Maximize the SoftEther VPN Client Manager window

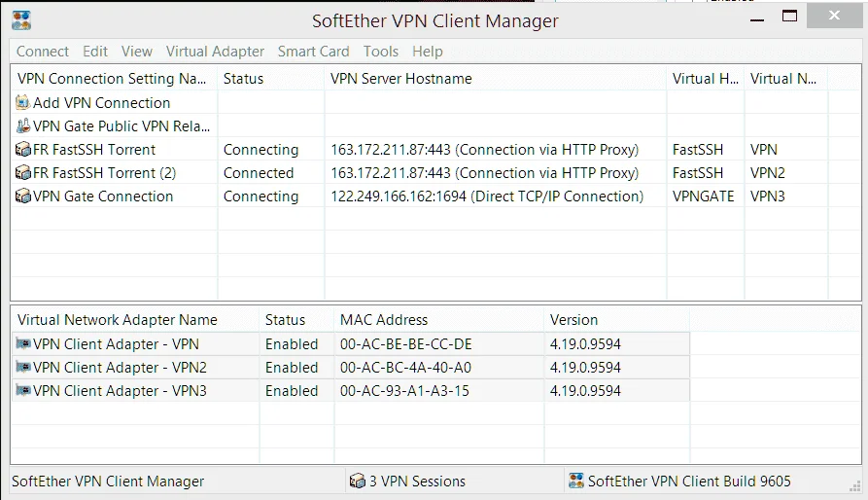tap(789, 17)
